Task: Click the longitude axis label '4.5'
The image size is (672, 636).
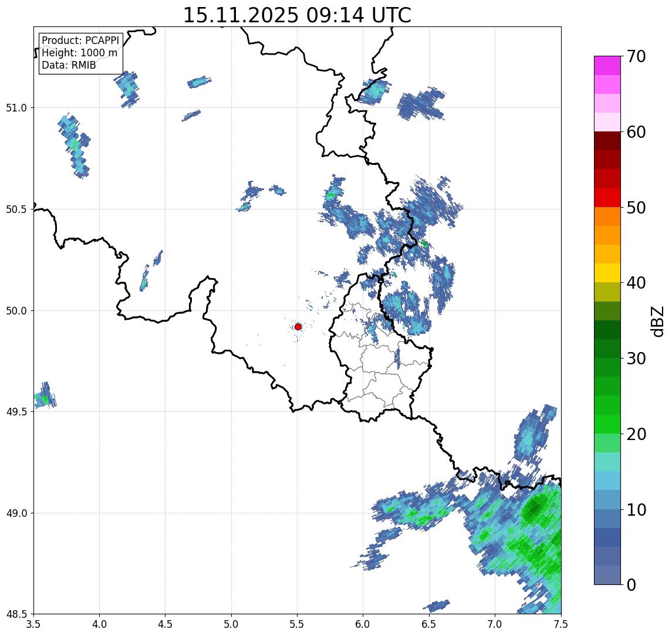Action: point(166,624)
